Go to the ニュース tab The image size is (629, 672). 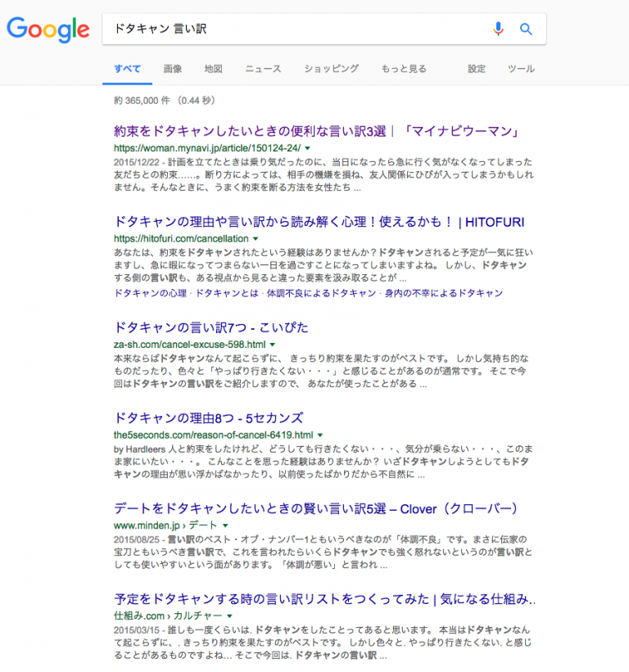tap(263, 69)
